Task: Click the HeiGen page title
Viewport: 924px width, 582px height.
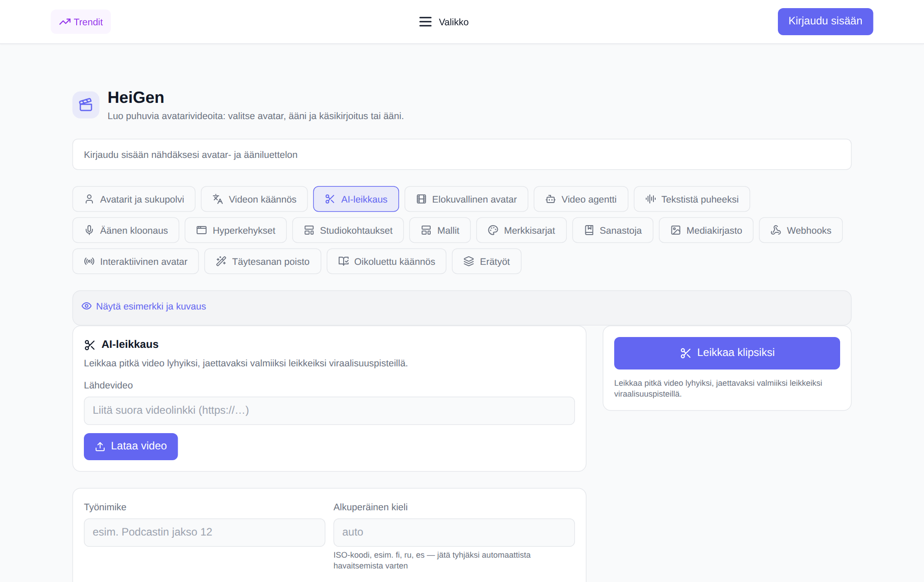Action: pyautogui.click(x=136, y=97)
